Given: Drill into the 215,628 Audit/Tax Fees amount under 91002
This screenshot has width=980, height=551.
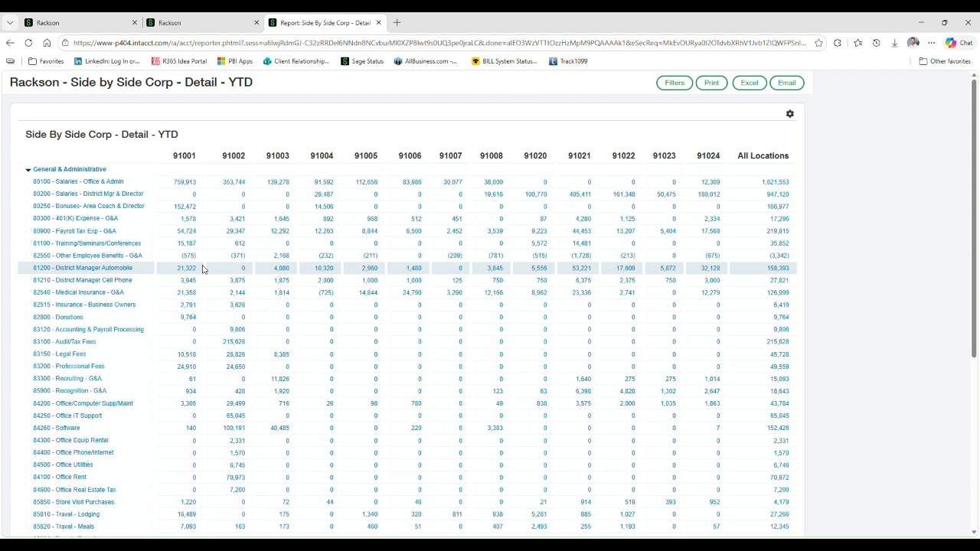Looking at the screenshot, I should click(x=234, y=342).
